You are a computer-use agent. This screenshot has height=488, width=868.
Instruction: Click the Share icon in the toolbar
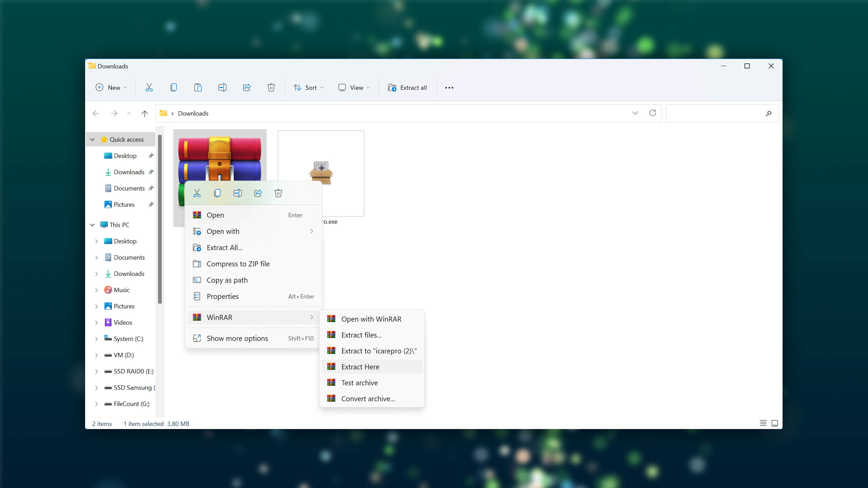[246, 87]
